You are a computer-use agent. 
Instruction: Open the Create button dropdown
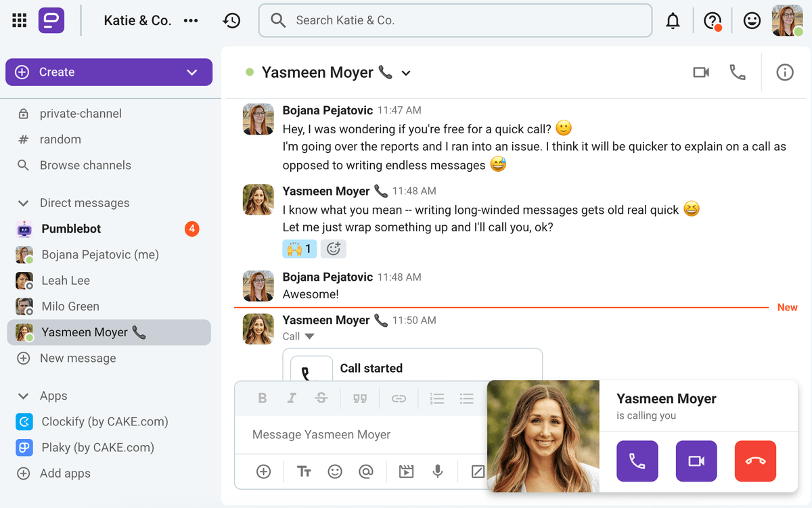click(x=191, y=72)
